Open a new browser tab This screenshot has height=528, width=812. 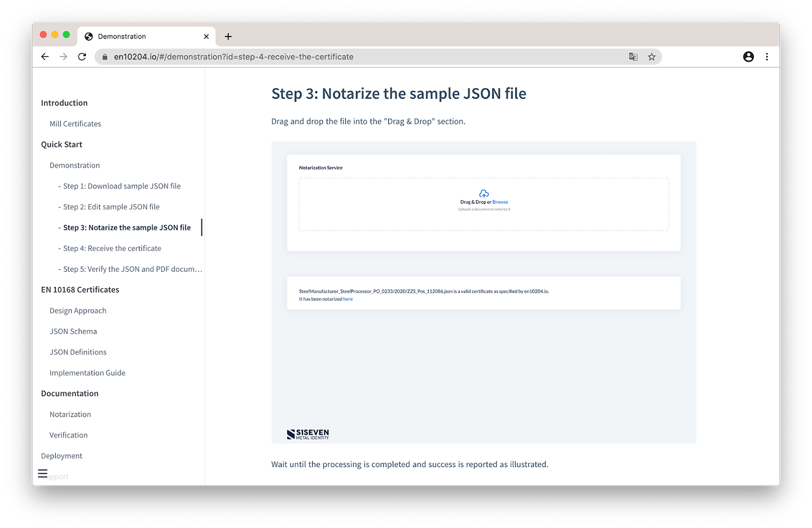point(228,37)
